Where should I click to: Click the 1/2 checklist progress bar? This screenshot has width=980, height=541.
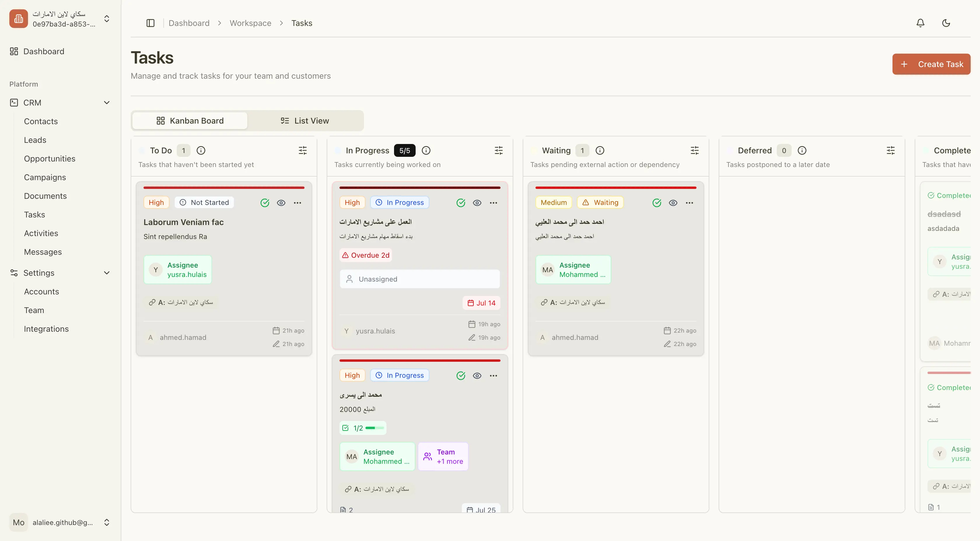363,428
